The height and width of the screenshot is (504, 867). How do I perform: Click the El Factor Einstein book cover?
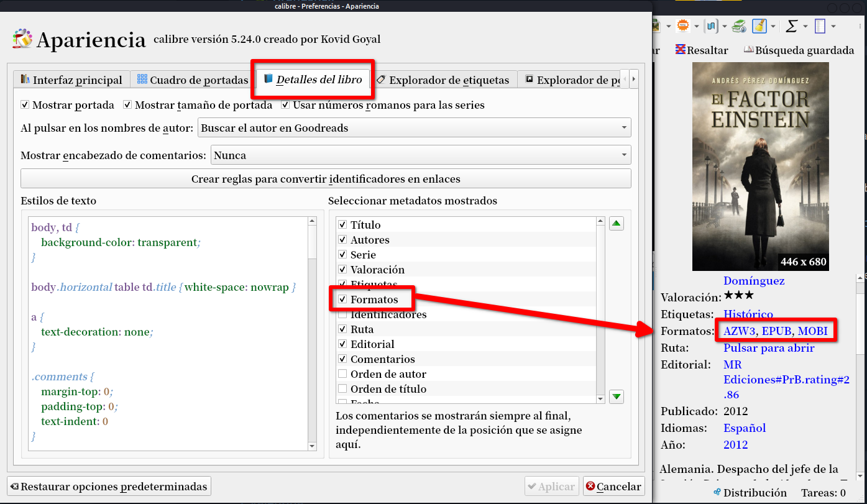pos(761,167)
